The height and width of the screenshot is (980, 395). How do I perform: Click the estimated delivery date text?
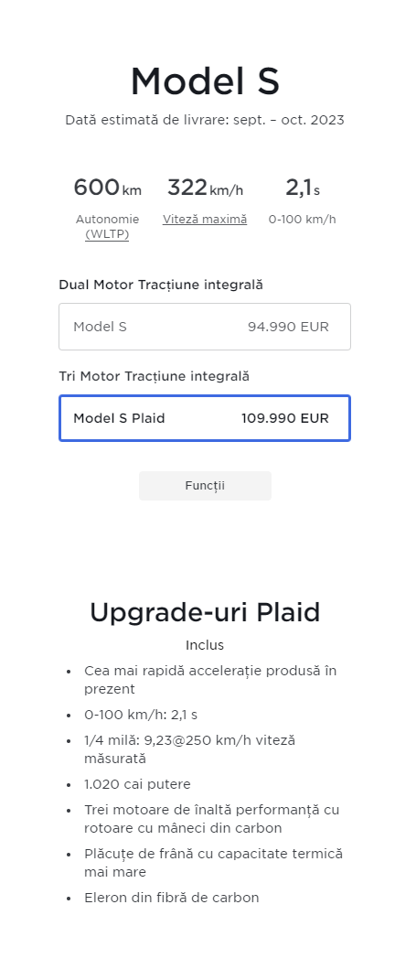pyautogui.click(x=205, y=120)
